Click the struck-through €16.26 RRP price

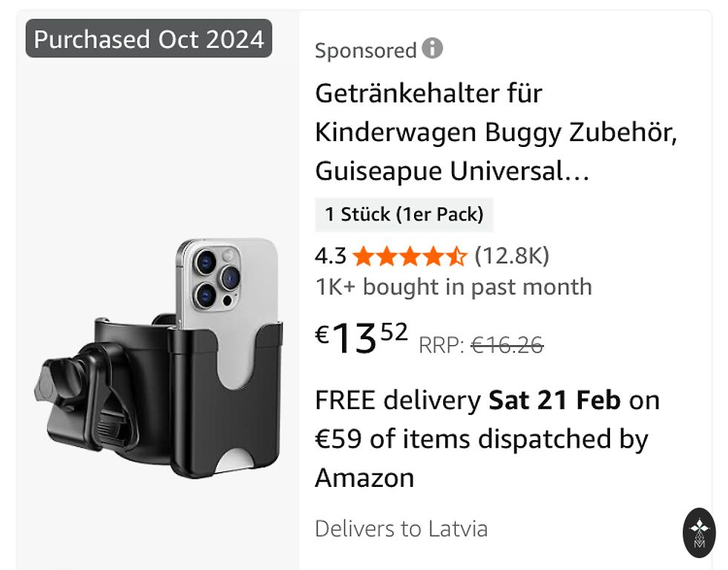508,345
